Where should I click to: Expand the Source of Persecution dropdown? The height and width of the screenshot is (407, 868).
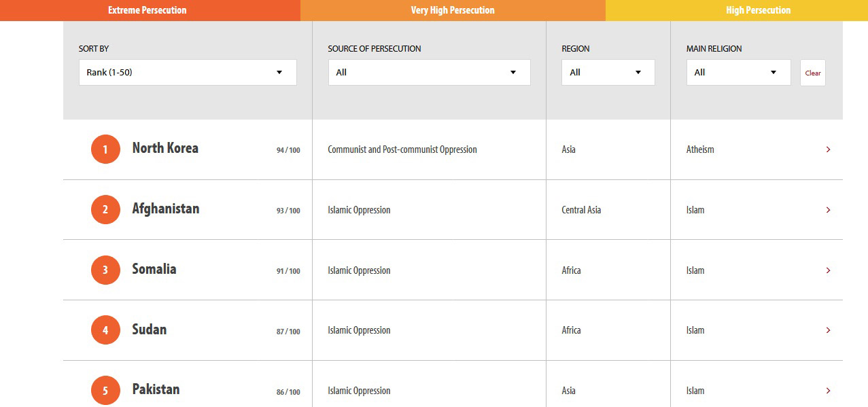point(429,73)
